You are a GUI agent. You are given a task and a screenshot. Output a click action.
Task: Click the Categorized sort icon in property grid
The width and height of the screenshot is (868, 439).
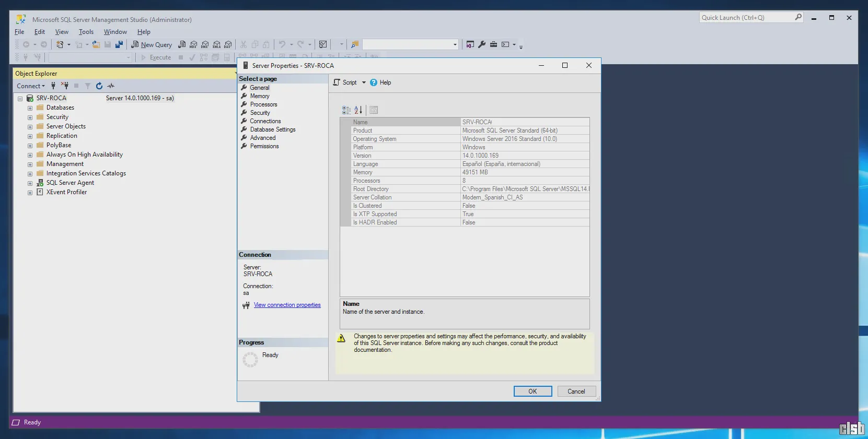(346, 110)
